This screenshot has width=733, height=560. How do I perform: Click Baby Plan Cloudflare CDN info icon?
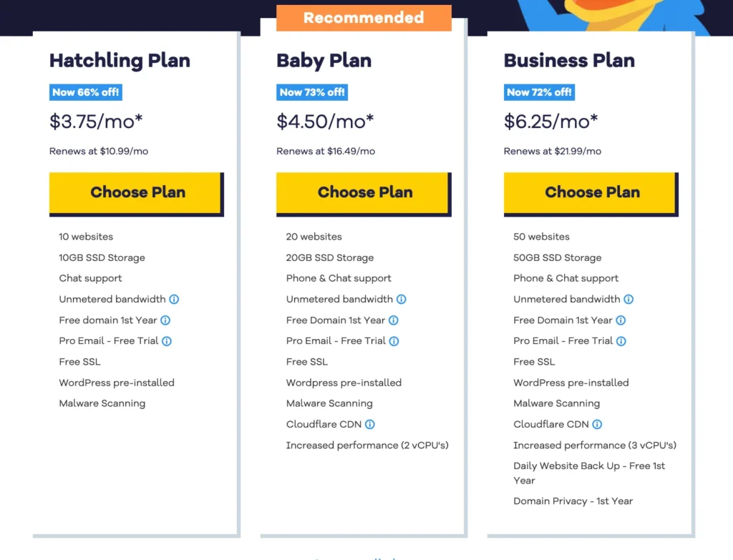point(370,425)
